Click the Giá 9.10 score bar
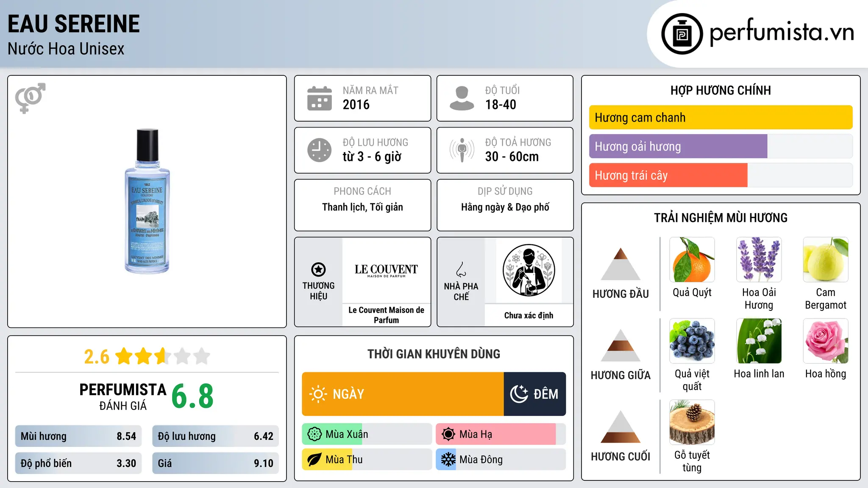 click(215, 463)
